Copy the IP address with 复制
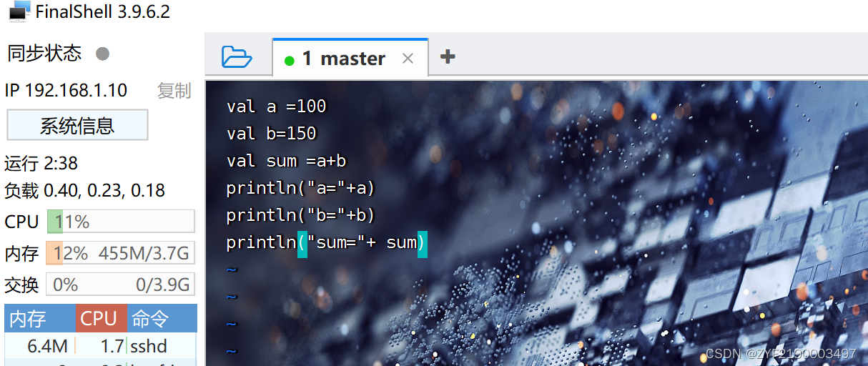The image size is (868, 366). (174, 91)
